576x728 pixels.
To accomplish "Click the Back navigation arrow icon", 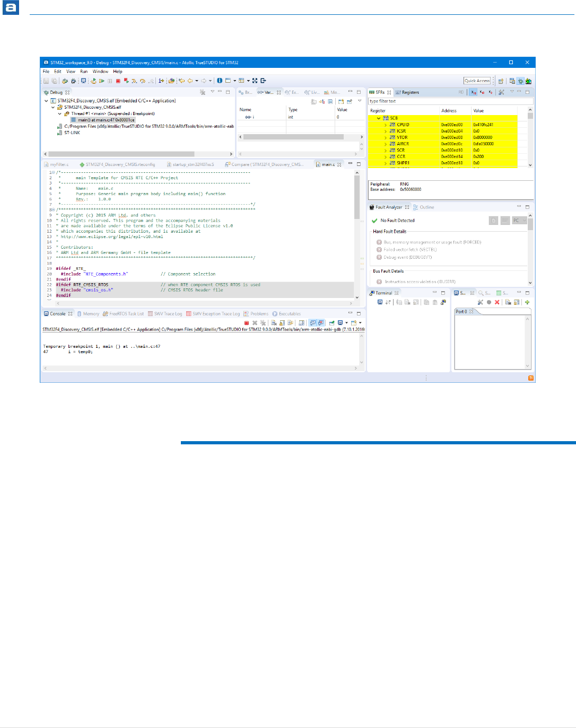I will coord(190,81).
